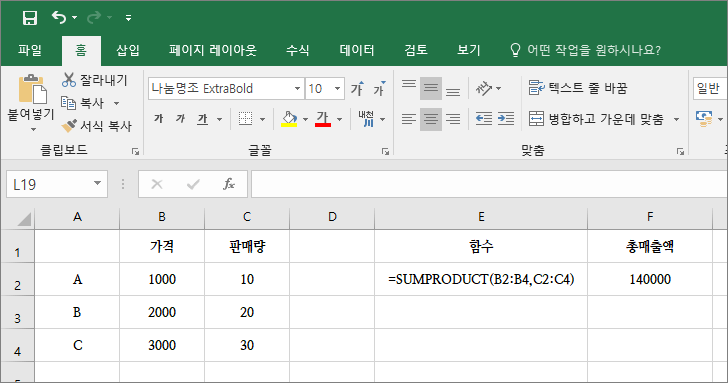This screenshot has height=383, width=728.
Task: Open the 복사 dropdown arrow
Action: pyautogui.click(x=117, y=104)
